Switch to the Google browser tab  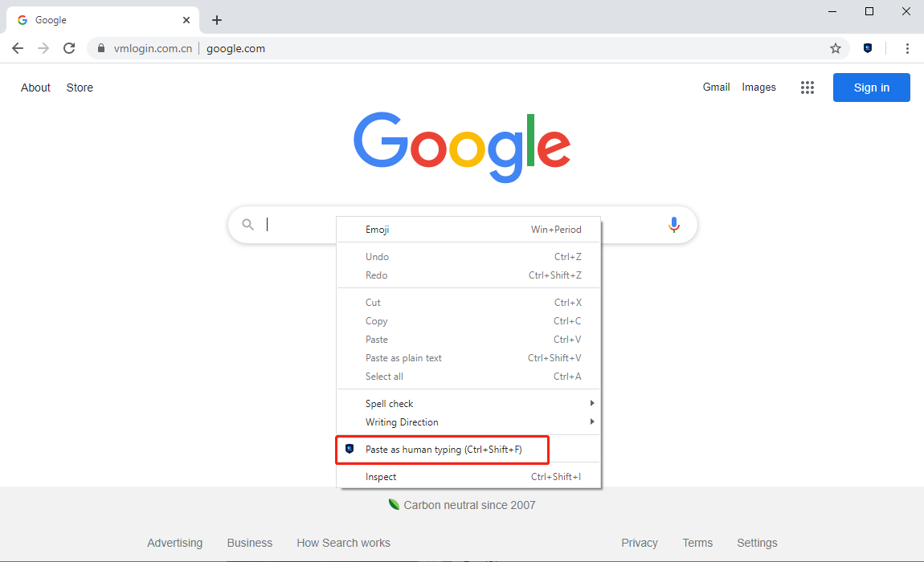(96, 20)
